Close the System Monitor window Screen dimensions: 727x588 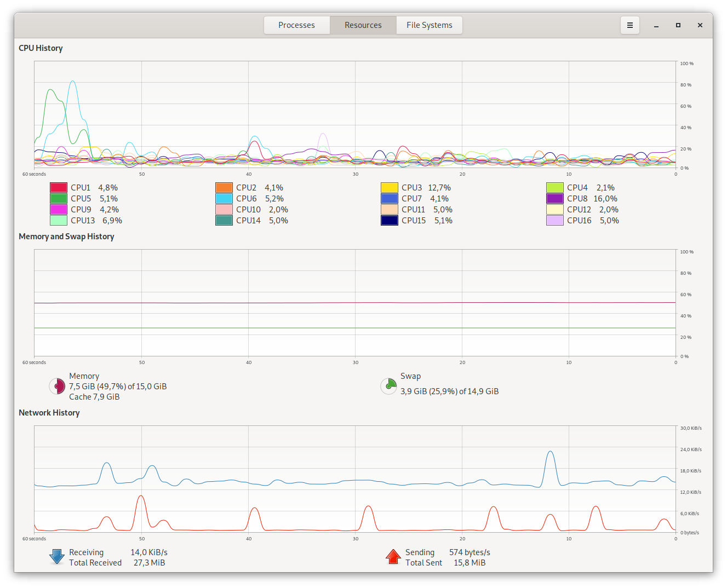pyautogui.click(x=700, y=25)
